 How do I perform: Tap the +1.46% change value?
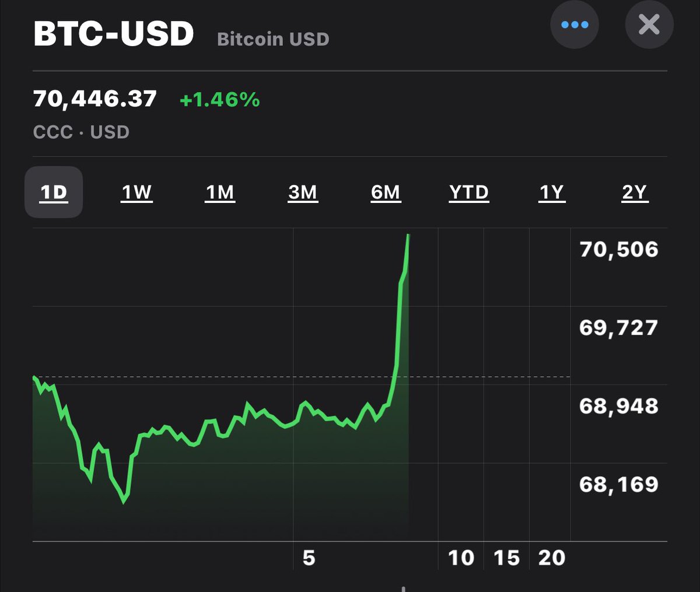tap(219, 100)
